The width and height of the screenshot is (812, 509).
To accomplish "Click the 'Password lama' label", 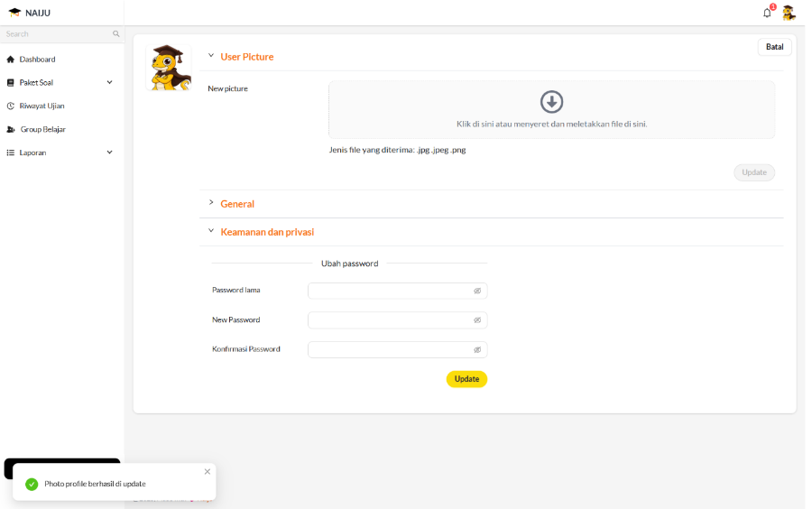I will pos(236,290).
